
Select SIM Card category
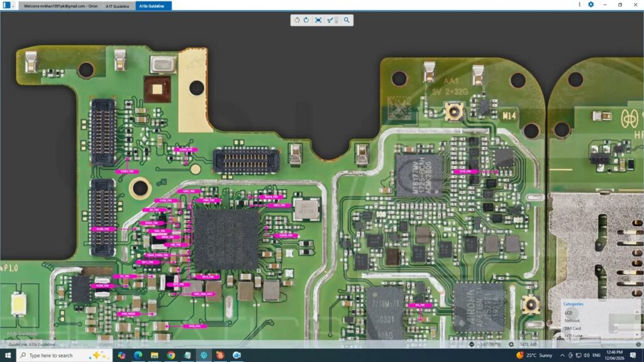[x=573, y=328]
